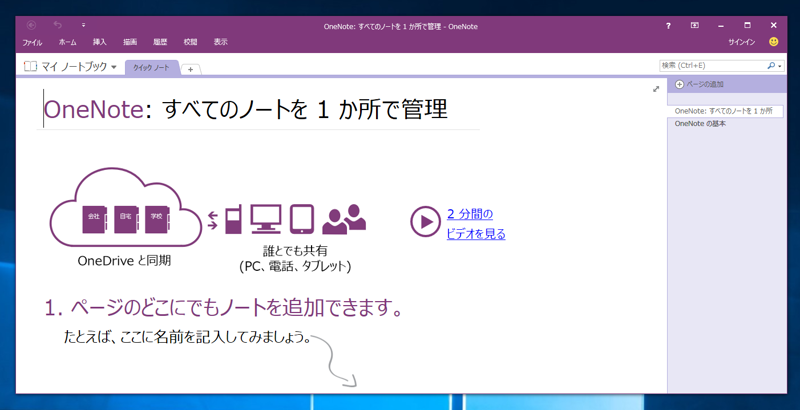Open the 表示 ribbon tab

(x=220, y=42)
